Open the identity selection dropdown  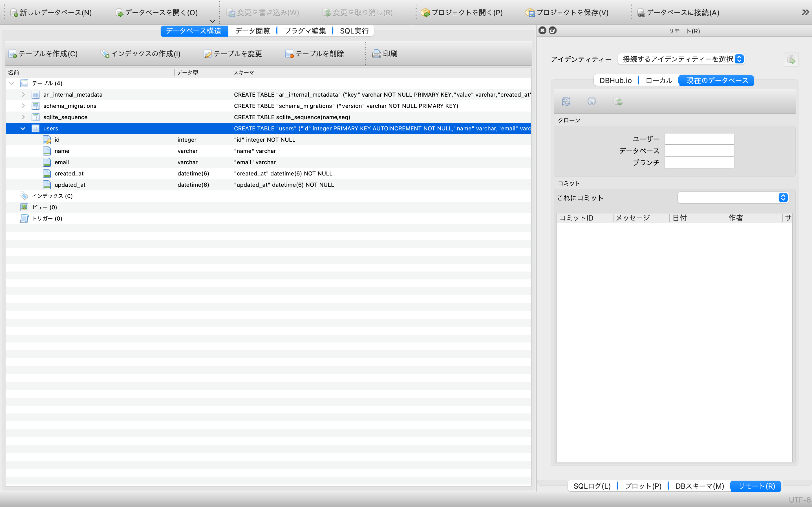coord(681,59)
